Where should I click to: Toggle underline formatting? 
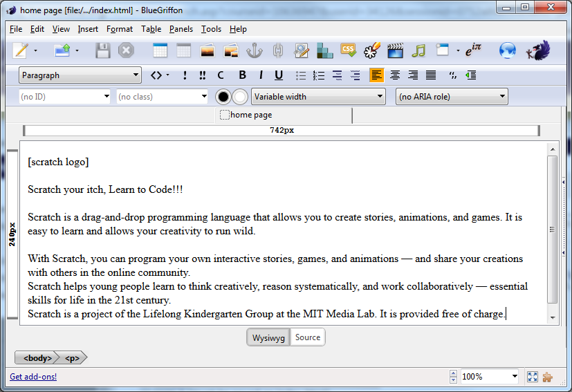[279, 75]
